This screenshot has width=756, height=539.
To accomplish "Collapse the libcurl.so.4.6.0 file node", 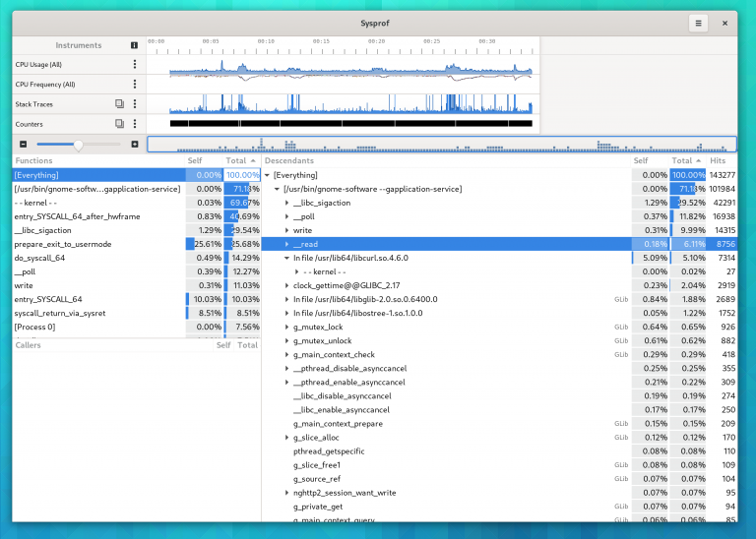I will (x=287, y=258).
